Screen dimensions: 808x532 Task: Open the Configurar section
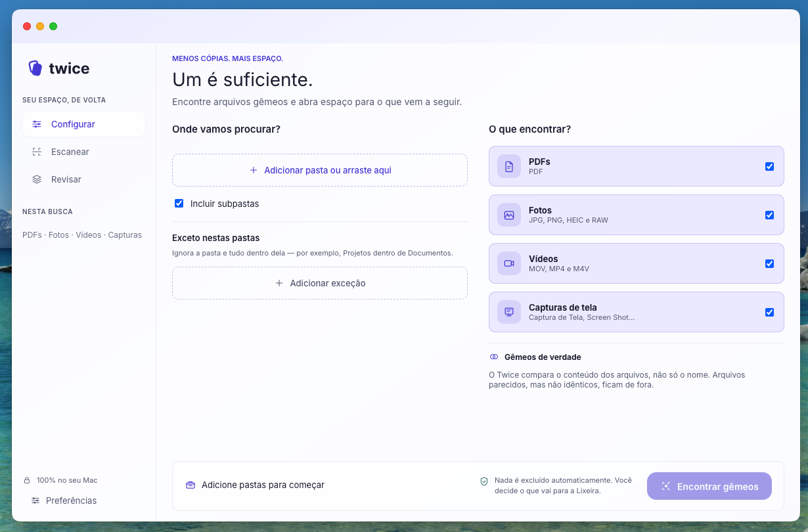84,124
